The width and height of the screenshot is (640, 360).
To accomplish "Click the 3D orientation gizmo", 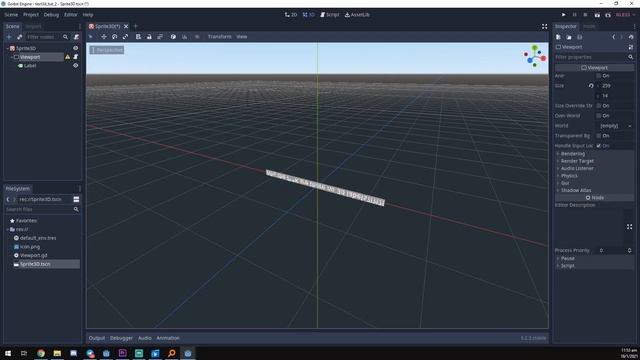I will click(x=535, y=56).
